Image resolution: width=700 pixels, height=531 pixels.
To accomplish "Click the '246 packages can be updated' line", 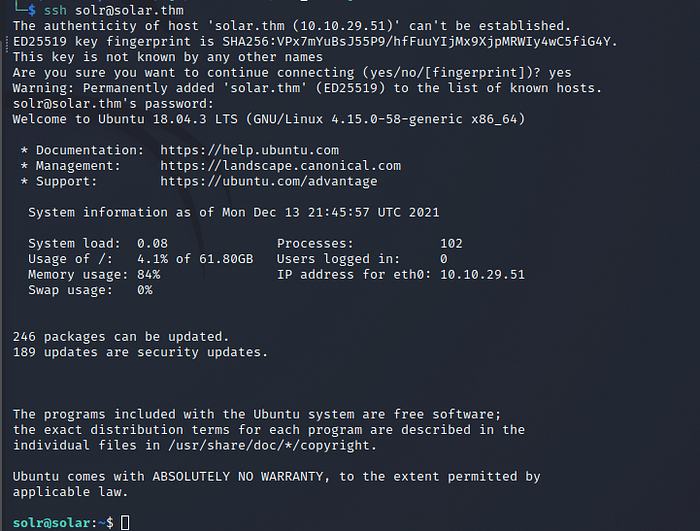I will (x=121, y=336).
